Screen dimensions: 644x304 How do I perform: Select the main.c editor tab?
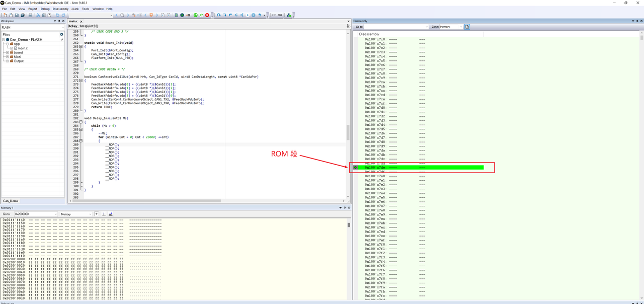pyautogui.click(x=73, y=21)
